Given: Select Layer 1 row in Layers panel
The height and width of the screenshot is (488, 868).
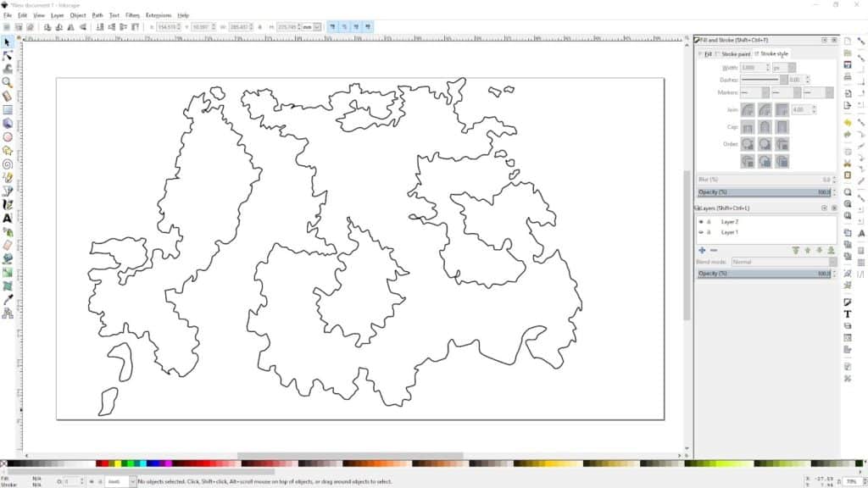Looking at the screenshot, I should pos(766,232).
